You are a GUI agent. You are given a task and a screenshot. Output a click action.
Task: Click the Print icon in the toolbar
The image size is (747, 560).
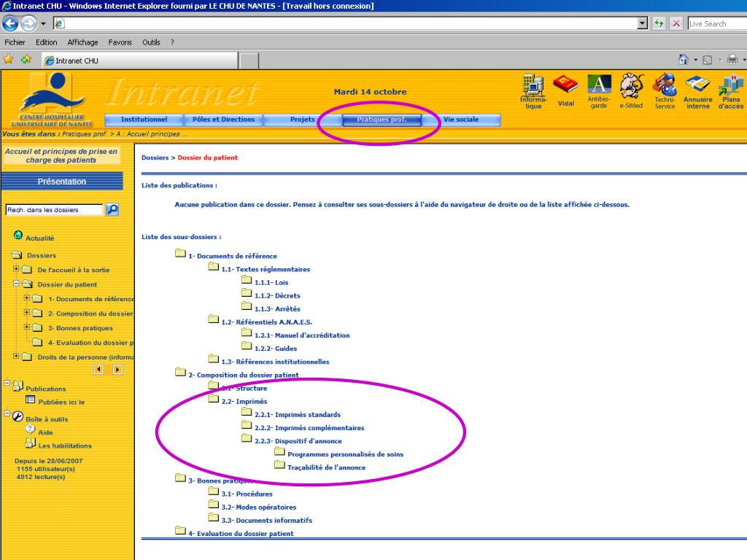pyautogui.click(x=732, y=60)
